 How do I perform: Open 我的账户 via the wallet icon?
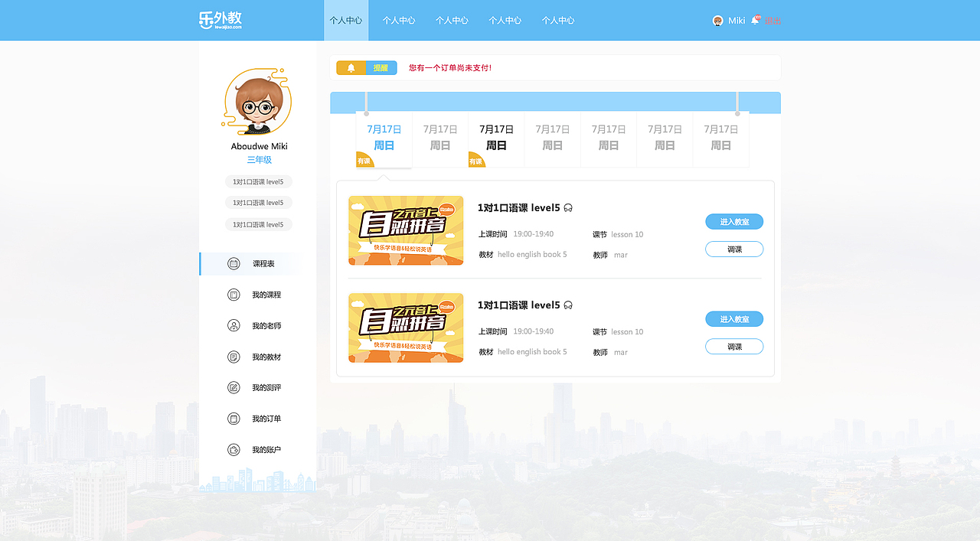click(x=234, y=449)
